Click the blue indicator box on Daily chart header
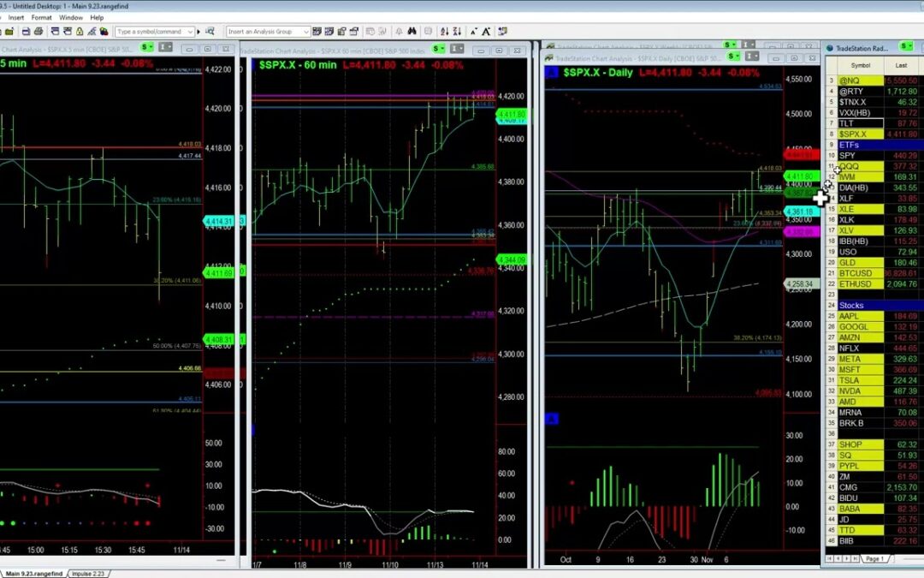 coord(552,73)
